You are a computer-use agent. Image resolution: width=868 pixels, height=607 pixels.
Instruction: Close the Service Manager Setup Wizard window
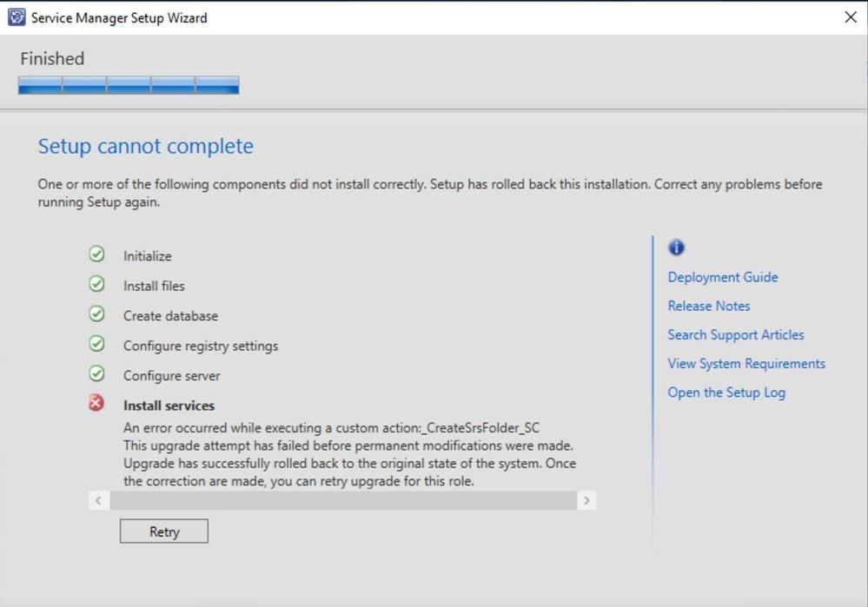tap(851, 17)
